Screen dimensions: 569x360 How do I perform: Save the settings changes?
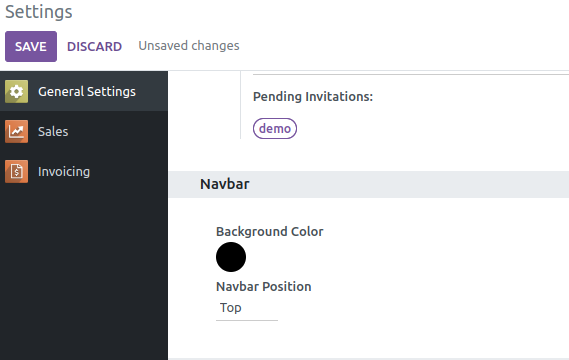[31, 46]
